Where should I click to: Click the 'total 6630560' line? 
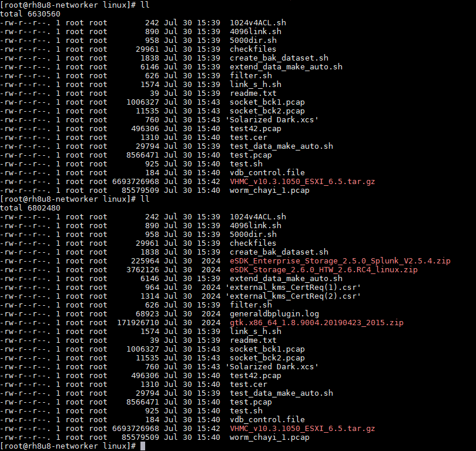tap(31, 14)
